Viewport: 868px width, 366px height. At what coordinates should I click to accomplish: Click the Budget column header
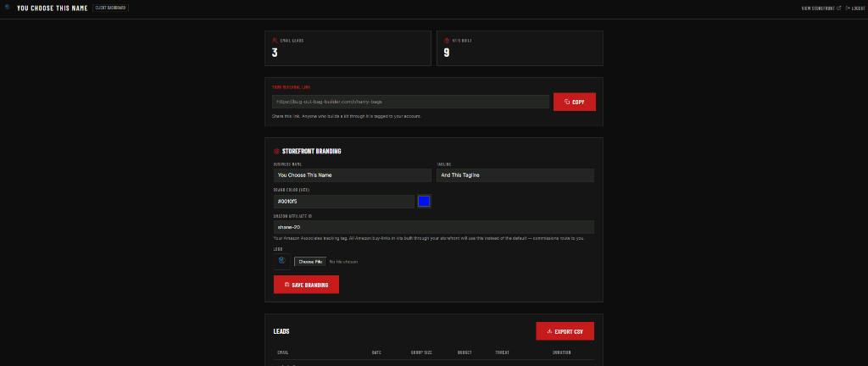[465, 352]
